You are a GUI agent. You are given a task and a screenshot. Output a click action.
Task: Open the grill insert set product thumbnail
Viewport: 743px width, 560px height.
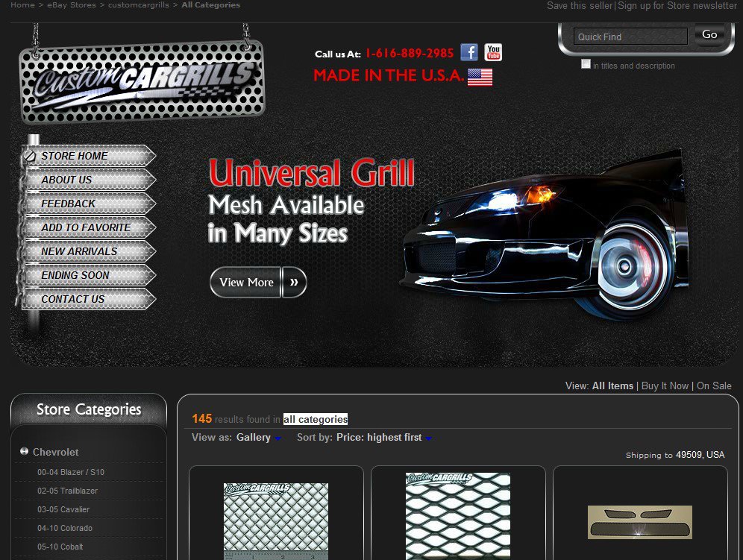pos(640,522)
